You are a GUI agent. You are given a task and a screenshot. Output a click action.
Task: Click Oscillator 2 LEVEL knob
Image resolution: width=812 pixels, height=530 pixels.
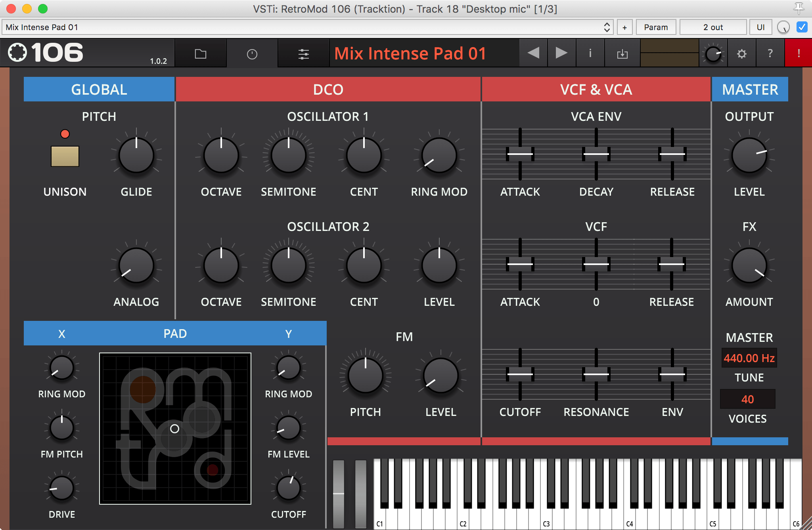click(439, 265)
